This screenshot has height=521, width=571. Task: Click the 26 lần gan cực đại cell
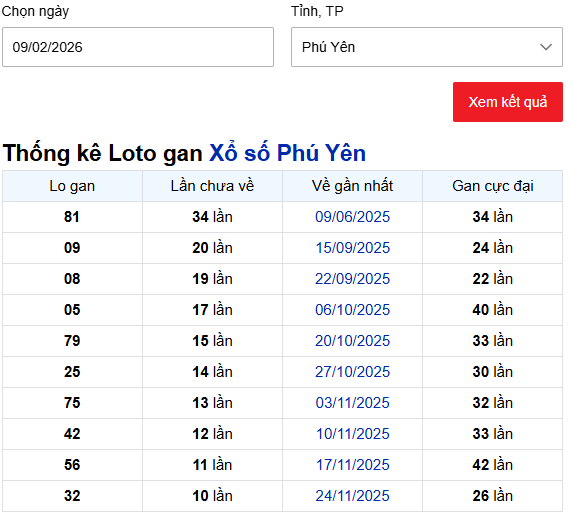tap(493, 496)
